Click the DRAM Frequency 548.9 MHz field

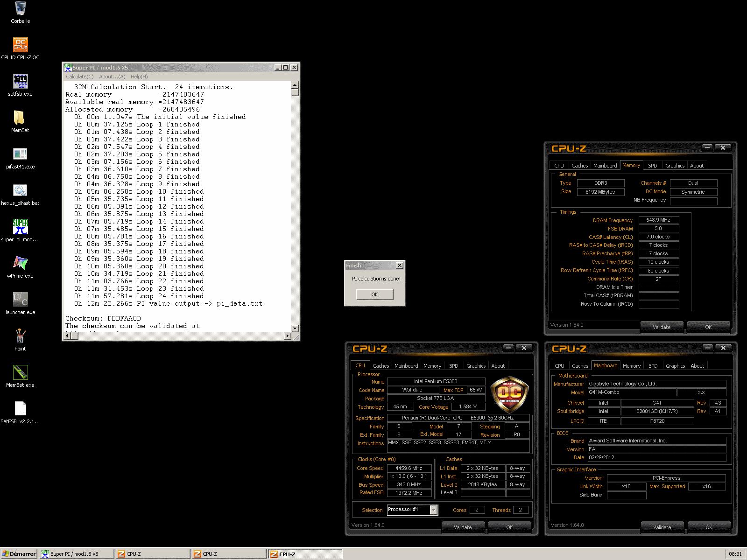click(659, 220)
